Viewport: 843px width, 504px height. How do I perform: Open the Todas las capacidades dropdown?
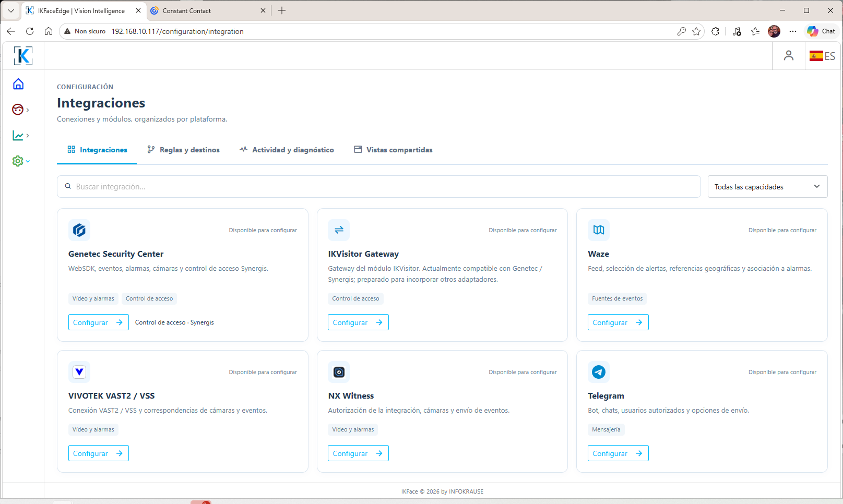click(767, 187)
